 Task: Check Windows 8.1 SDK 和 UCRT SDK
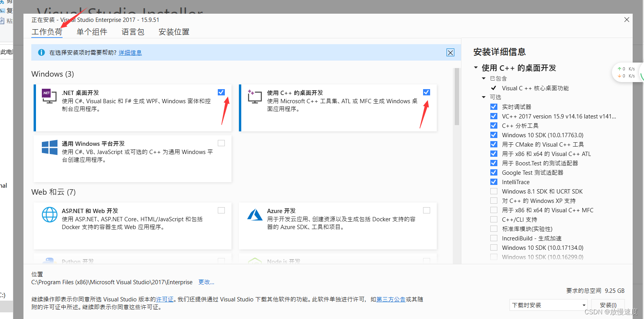click(494, 191)
